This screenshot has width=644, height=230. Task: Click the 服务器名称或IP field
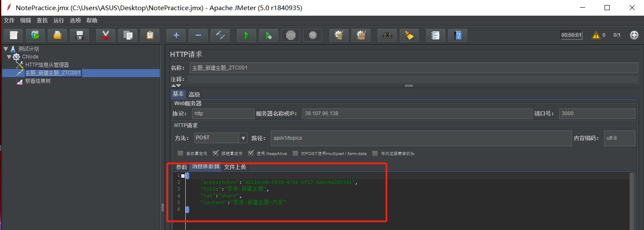[x=417, y=114]
